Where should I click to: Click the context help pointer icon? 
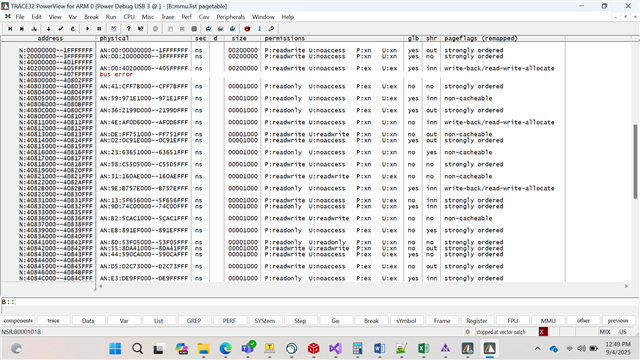click(141, 29)
